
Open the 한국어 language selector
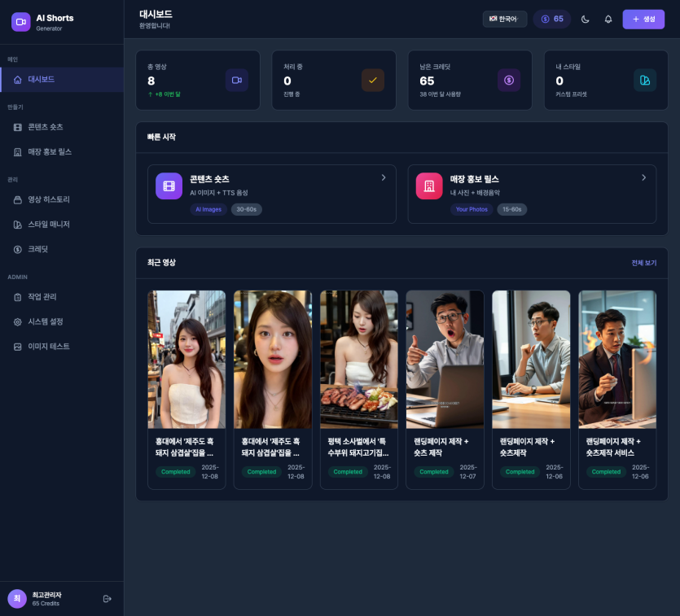coord(505,20)
